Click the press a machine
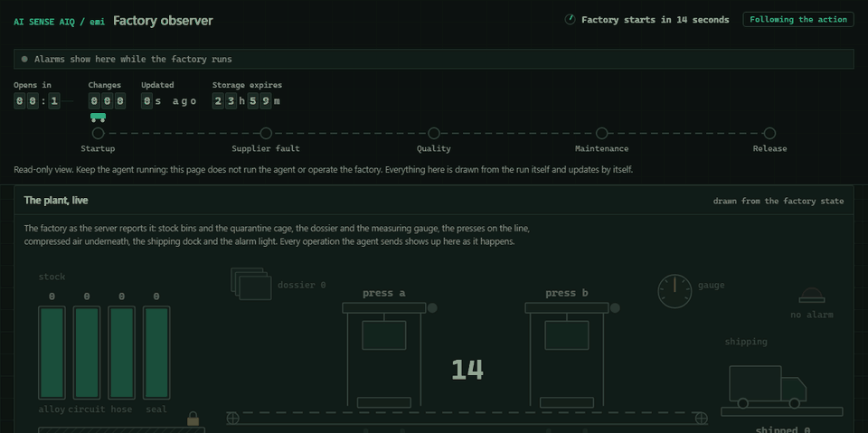868x433 pixels. [384, 355]
